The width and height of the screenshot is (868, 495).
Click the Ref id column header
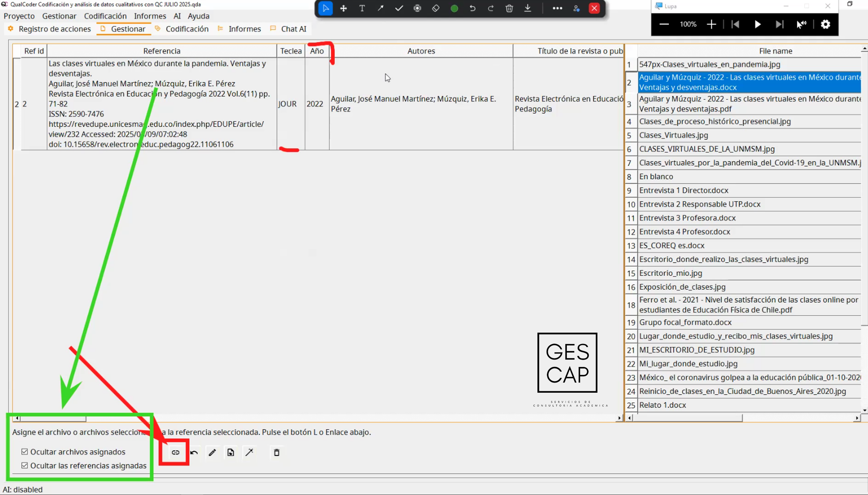pyautogui.click(x=34, y=51)
